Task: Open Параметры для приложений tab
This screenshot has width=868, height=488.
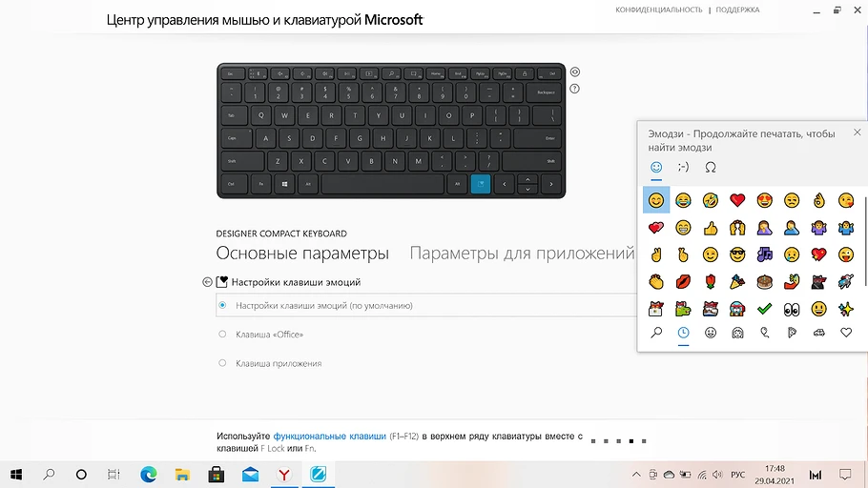Action: [x=522, y=253]
